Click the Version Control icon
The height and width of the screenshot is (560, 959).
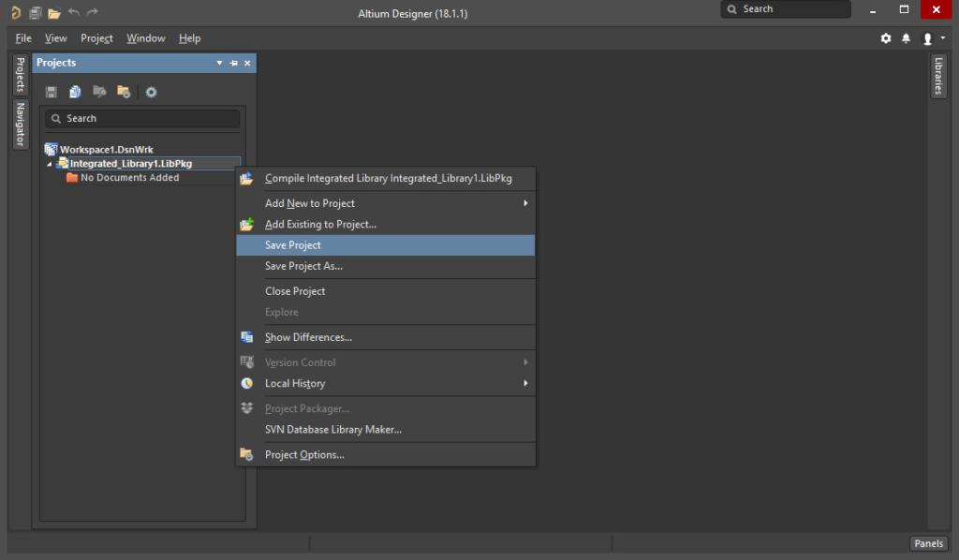[x=246, y=362]
